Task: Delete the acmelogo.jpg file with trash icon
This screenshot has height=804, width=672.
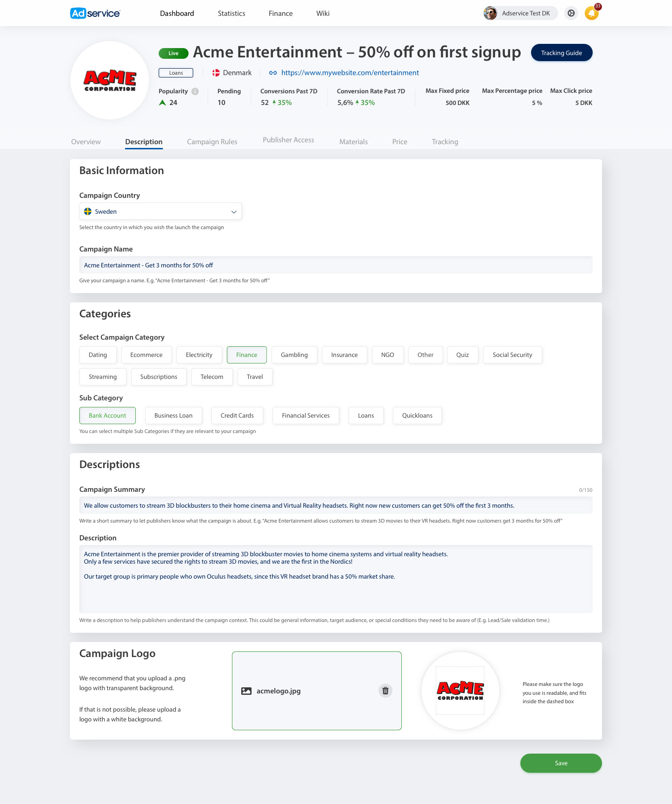Action: (x=385, y=691)
